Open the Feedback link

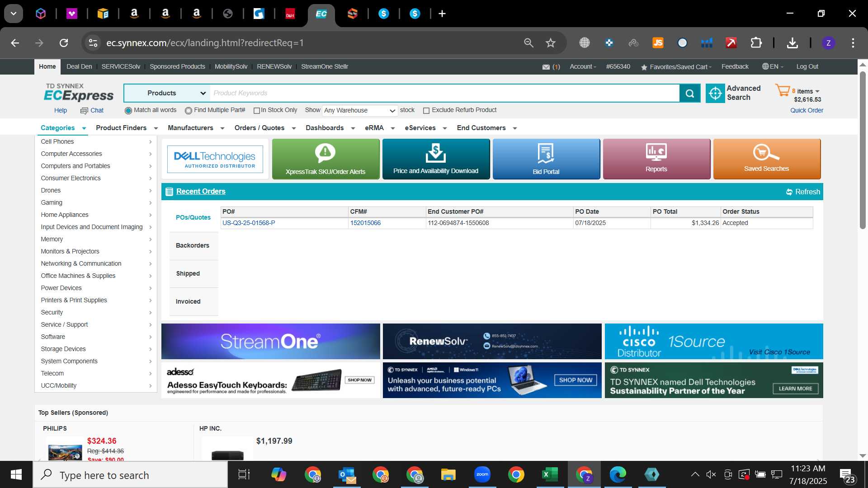click(x=735, y=66)
